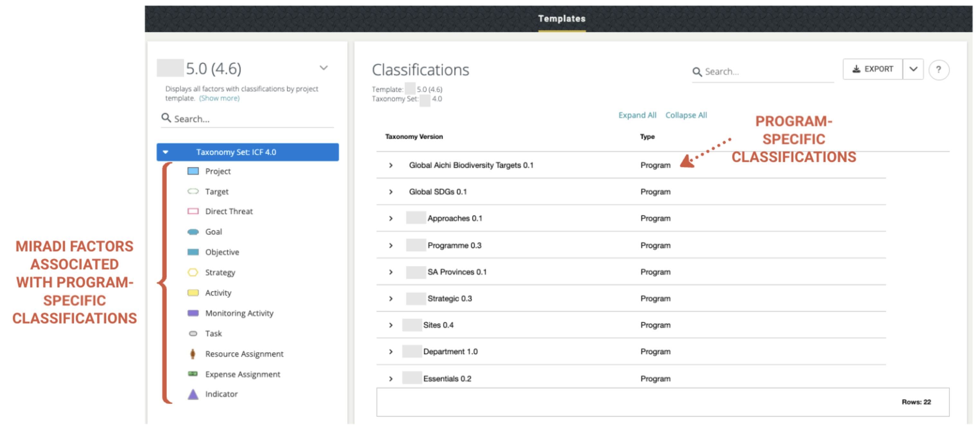Screen dimensions: 980x434
Task: Click the green Expense Assignment money icon
Action: 193,374
